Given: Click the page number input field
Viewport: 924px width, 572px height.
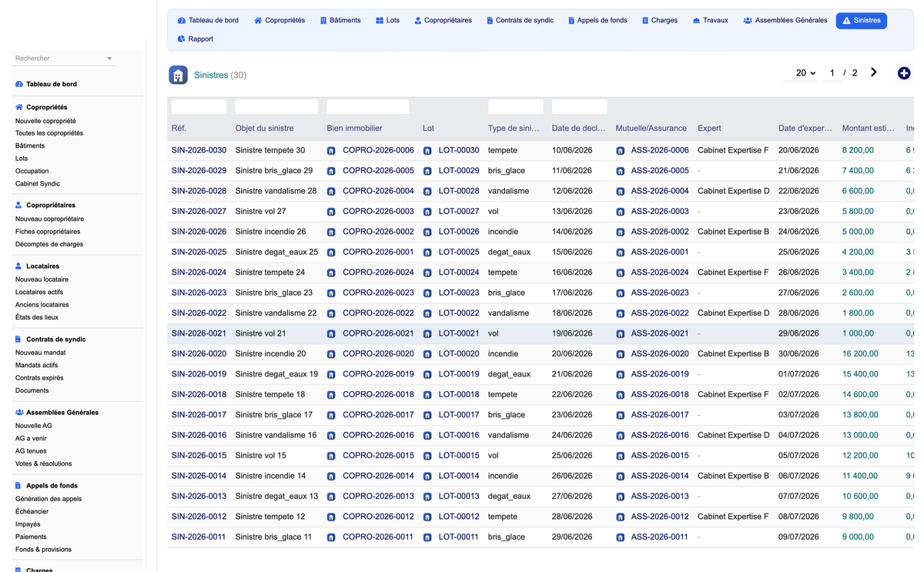Looking at the screenshot, I should [832, 72].
